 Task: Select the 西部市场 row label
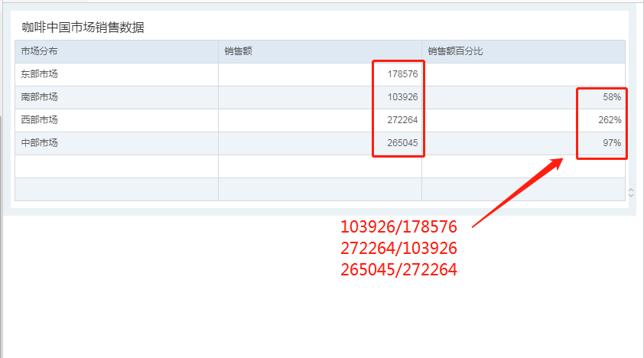pos(39,120)
